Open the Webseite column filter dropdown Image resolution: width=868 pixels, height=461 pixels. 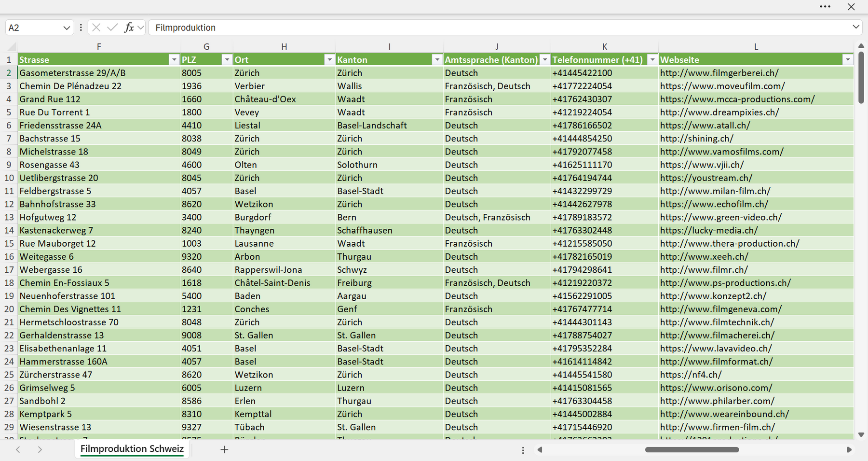847,59
